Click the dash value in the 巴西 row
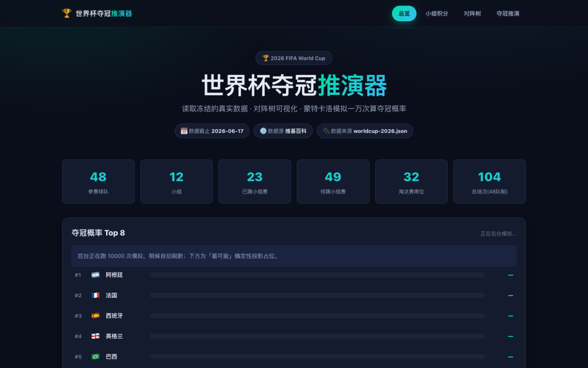This screenshot has width=588, height=368. coord(510,357)
